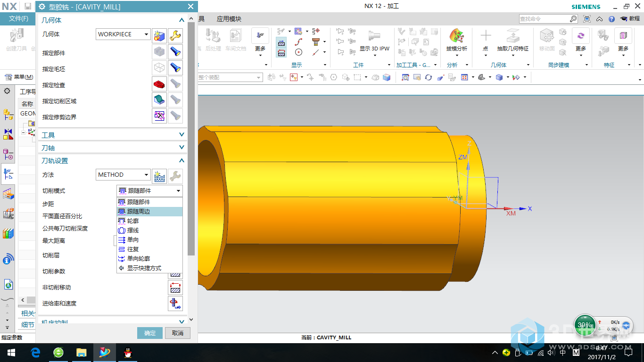
Task: Open QQ penguin icon on the taskbar
Action: (x=127, y=352)
